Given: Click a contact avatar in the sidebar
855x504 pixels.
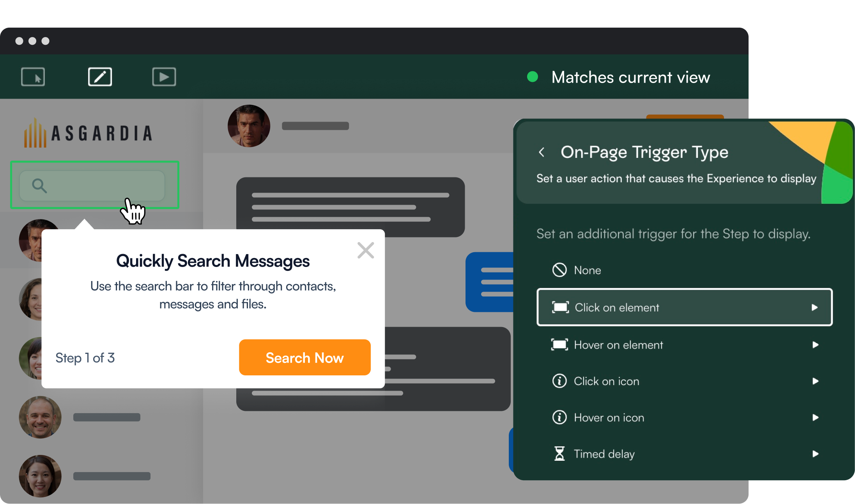Looking at the screenshot, I should coord(40,417).
